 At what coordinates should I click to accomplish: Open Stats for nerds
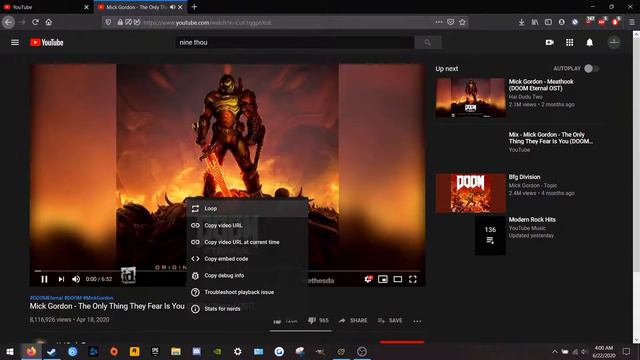coord(247,309)
